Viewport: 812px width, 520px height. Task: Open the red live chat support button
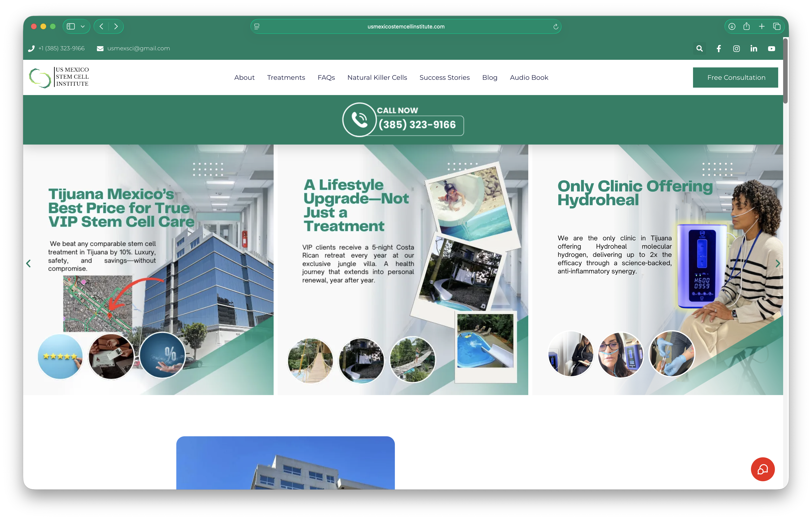[762, 469]
